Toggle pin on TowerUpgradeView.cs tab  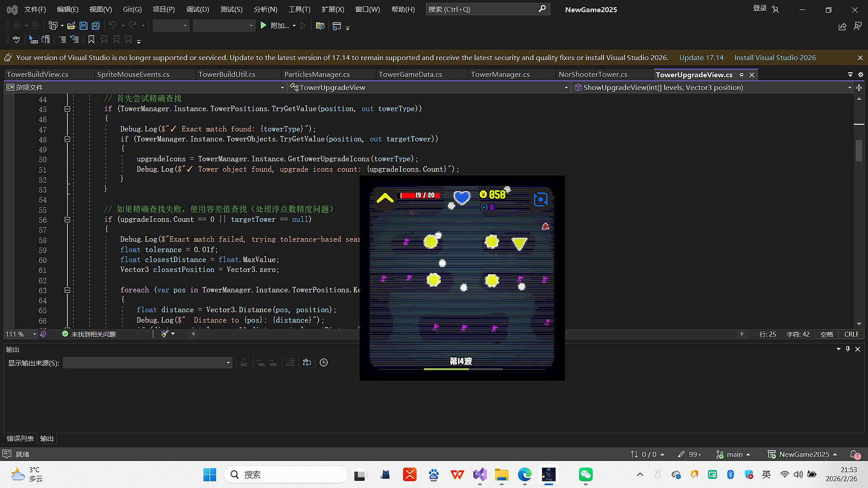click(741, 75)
